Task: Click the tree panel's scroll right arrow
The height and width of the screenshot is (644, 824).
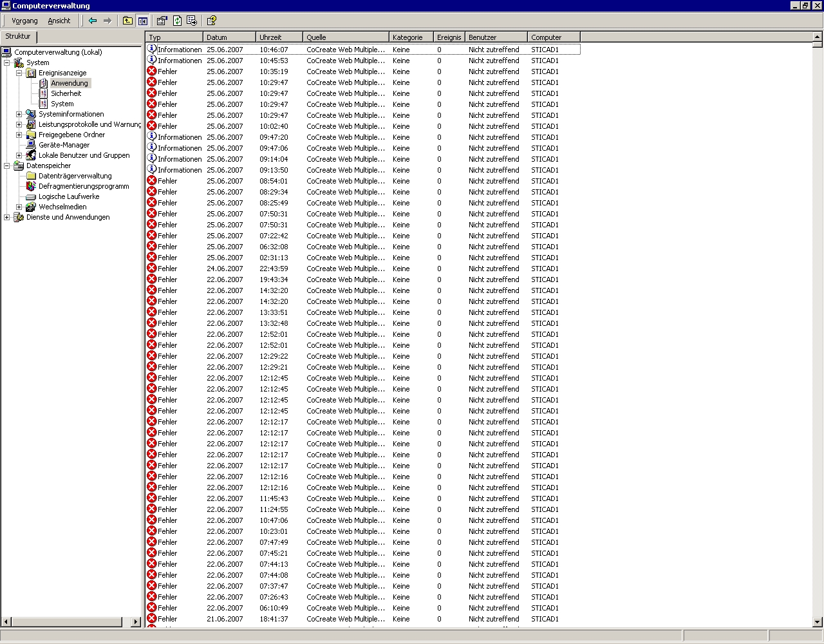Action: 135,622
